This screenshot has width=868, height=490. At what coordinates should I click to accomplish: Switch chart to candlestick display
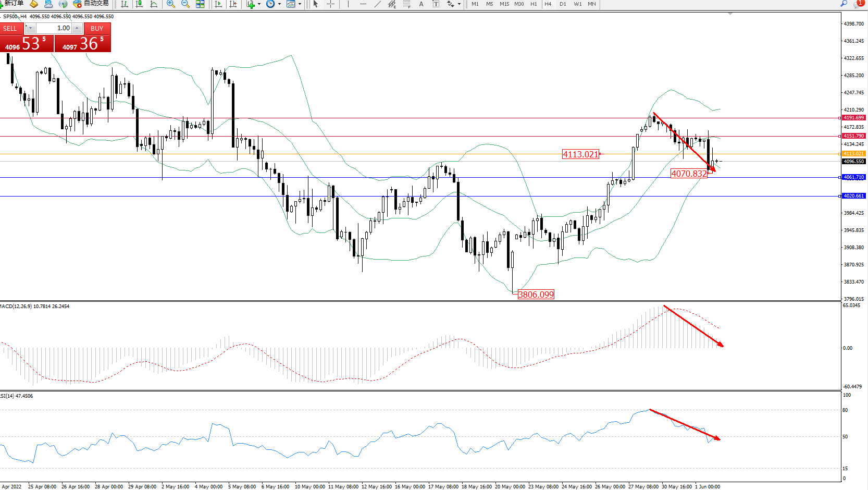click(x=139, y=4)
